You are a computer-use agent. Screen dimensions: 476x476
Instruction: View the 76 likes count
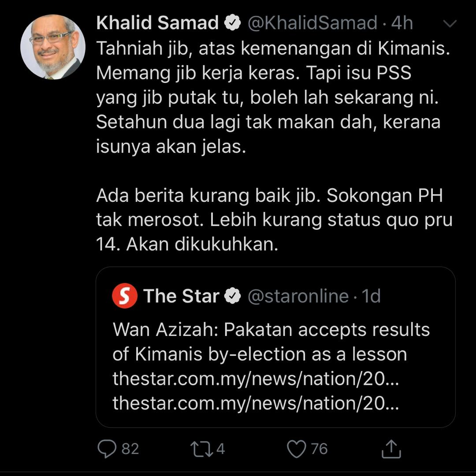click(320, 449)
